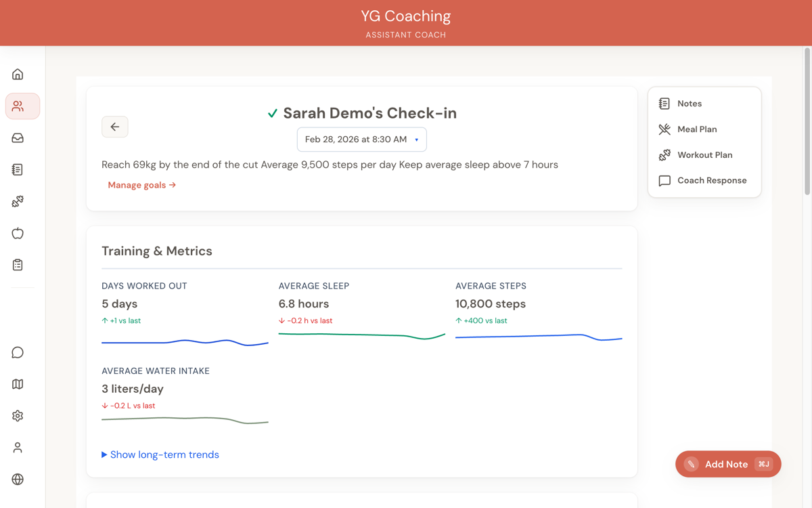Viewport: 812px width, 508px height.
Task: Select the map resources icon in the sidebar
Action: (17, 384)
